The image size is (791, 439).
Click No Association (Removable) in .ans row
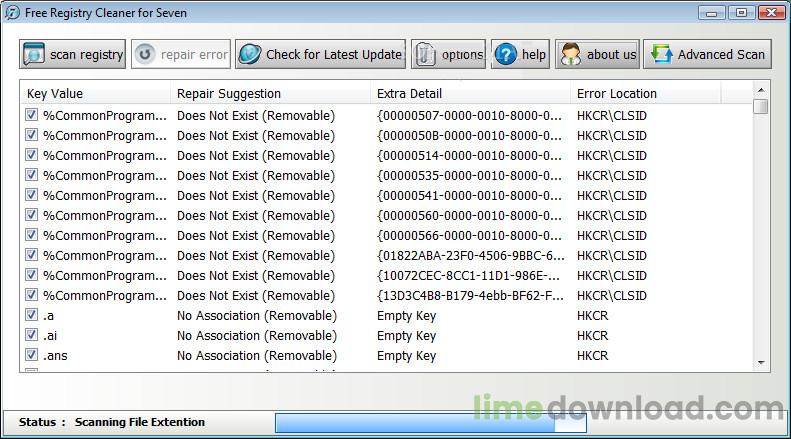(x=257, y=356)
